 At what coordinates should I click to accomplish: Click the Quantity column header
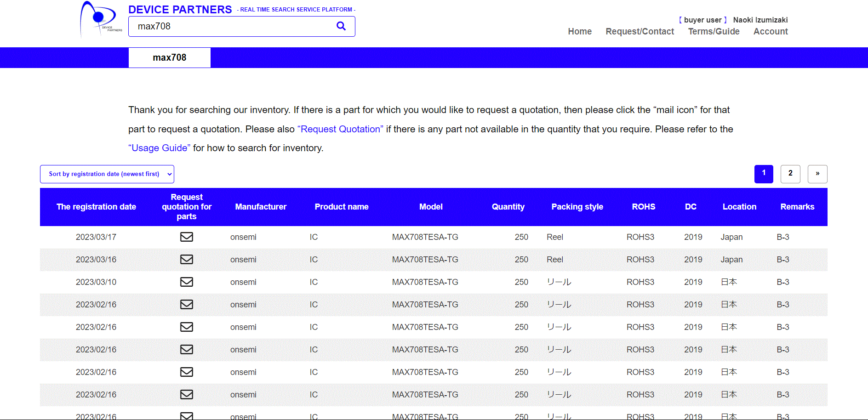(x=508, y=207)
